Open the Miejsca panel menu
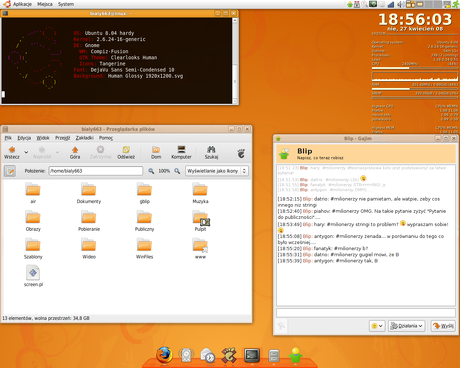The height and width of the screenshot is (368, 460). [45, 4]
